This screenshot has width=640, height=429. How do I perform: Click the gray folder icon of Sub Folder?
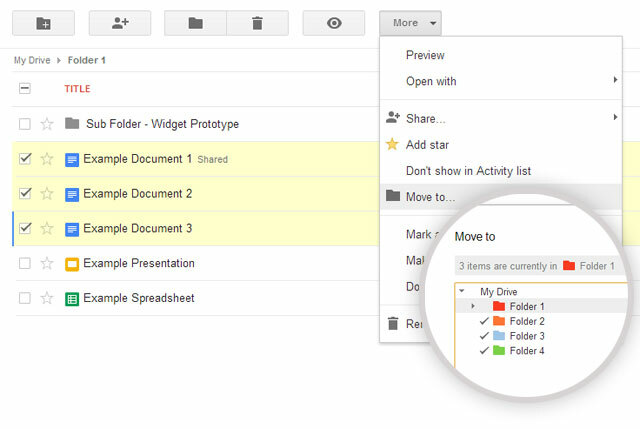coord(72,123)
